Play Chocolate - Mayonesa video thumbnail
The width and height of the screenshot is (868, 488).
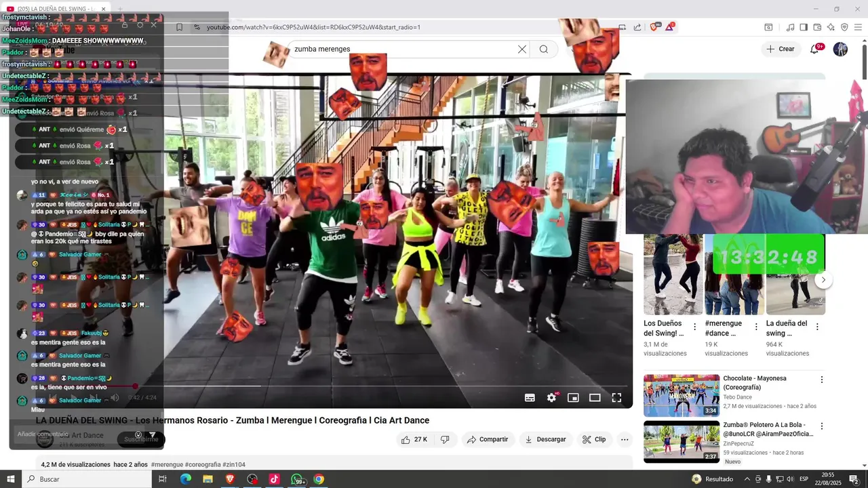coord(682,396)
